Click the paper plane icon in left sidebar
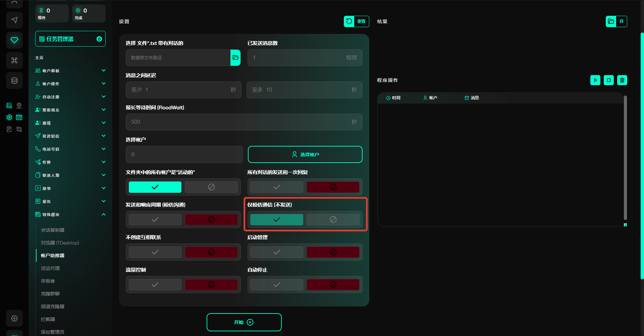The width and height of the screenshot is (644, 336). tap(14, 20)
